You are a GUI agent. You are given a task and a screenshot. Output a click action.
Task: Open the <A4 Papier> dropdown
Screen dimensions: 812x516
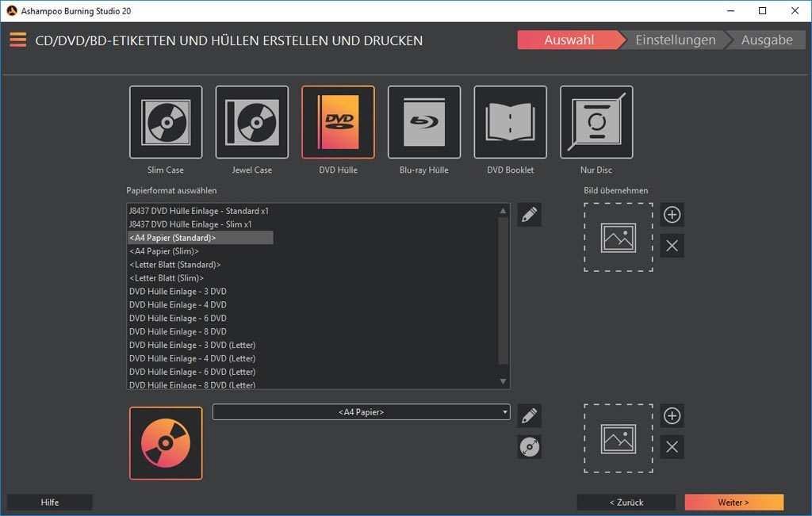pyautogui.click(x=361, y=412)
